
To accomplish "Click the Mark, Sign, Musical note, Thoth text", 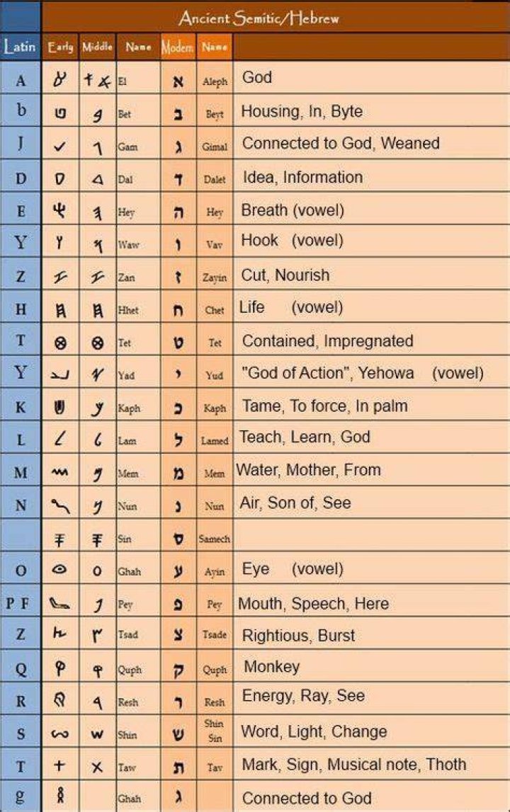I will (354, 765).
